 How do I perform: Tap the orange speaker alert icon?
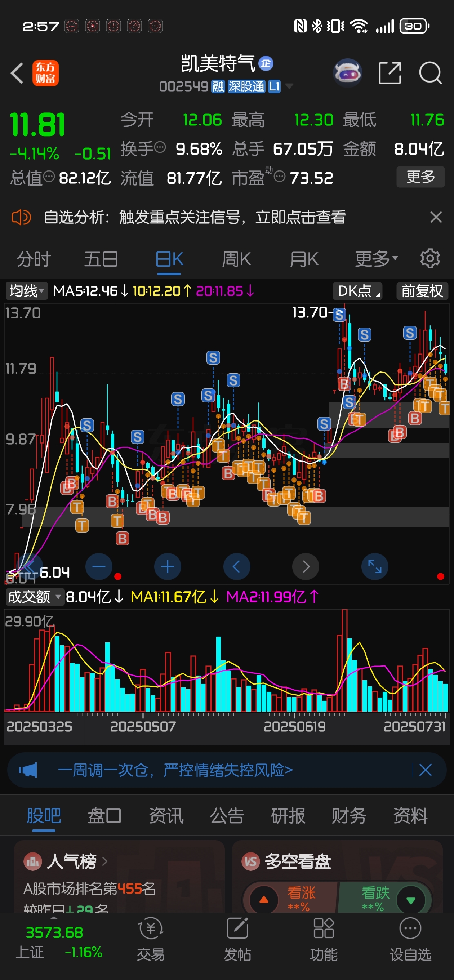click(x=21, y=218)
